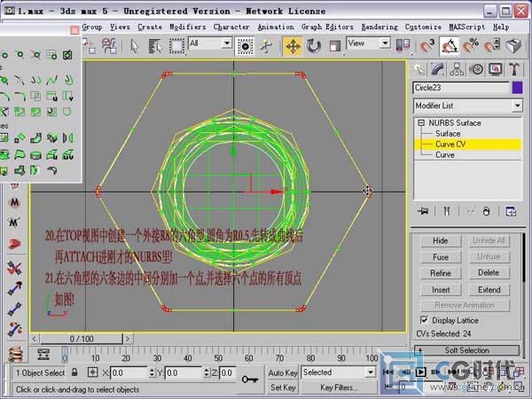Click Create Surface-Curve Point icon
The width and height of the screenshot is (532, 399).
pos(67,54)
